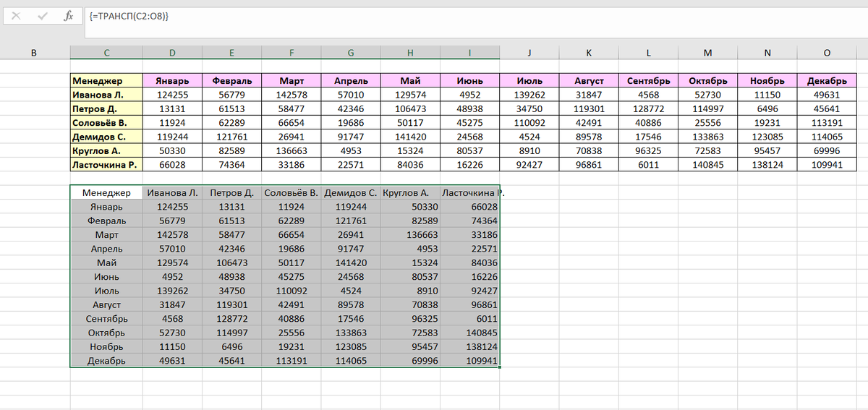The height and width of the screenshot is (410, 868).
Task: Select the cell with value 142578 in top table
Action: pyautogui.click(x=292, y=95)
